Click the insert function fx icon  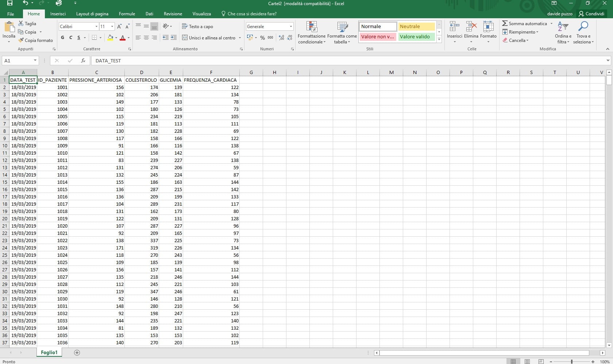coord(83,61)
